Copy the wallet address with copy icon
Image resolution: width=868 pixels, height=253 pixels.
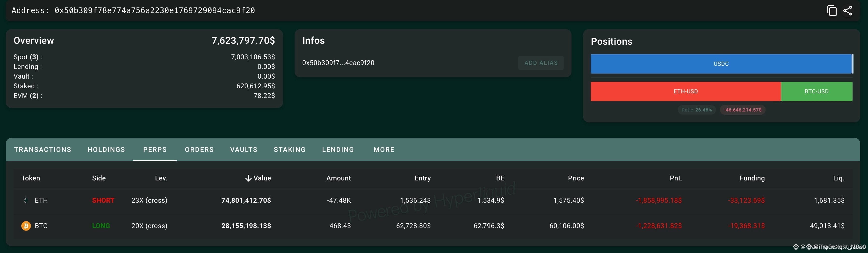point(832,11)
